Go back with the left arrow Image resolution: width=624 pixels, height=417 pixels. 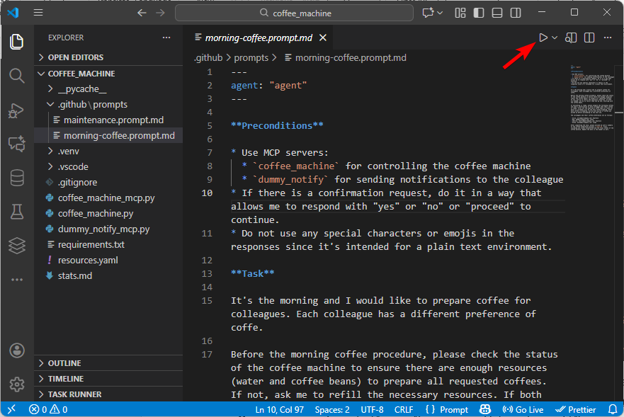click(142, 13)
